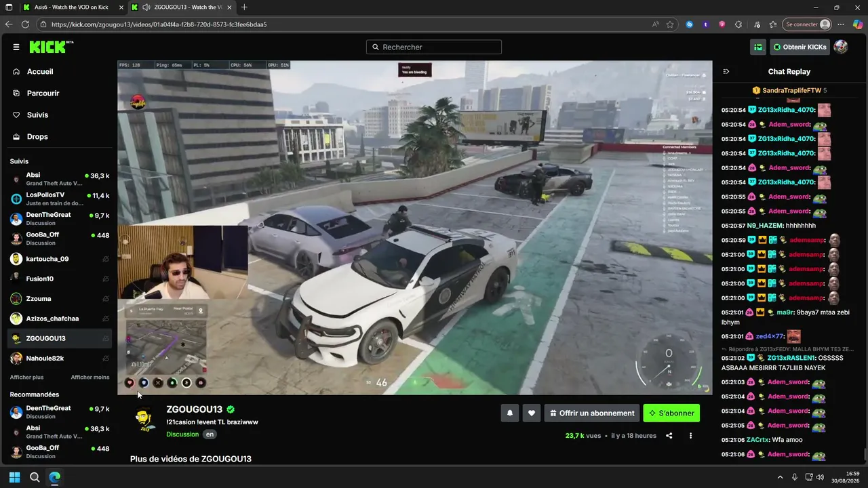Add this page to favorites with the star

click(x=670, y=24)
